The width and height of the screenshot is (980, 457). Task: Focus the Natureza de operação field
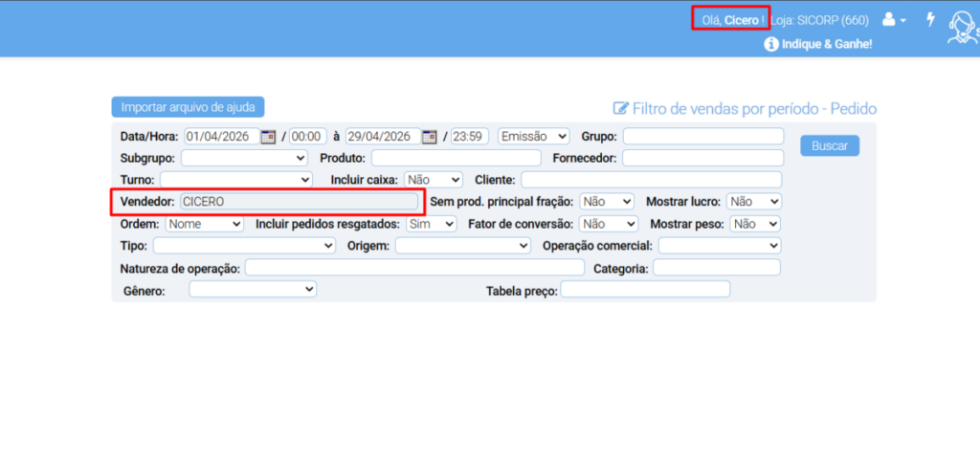pyautogui.click(x=414, y=268)
